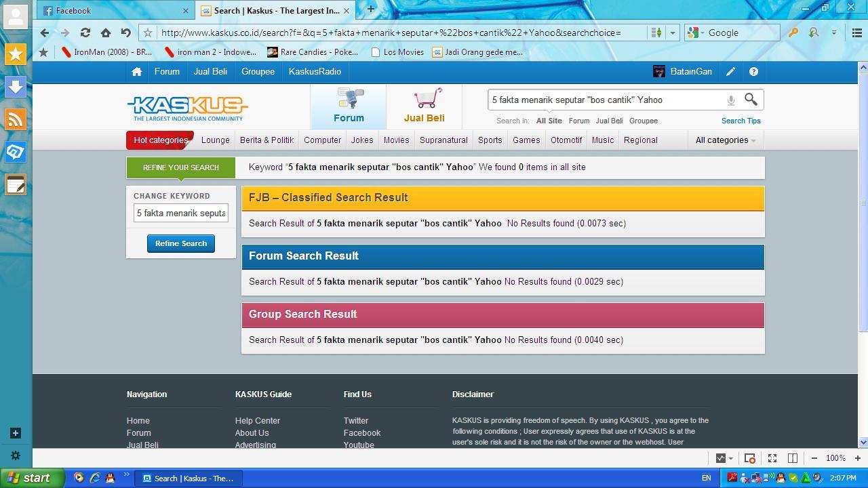Switch to the Facebook tab

(x=115, y=10)
